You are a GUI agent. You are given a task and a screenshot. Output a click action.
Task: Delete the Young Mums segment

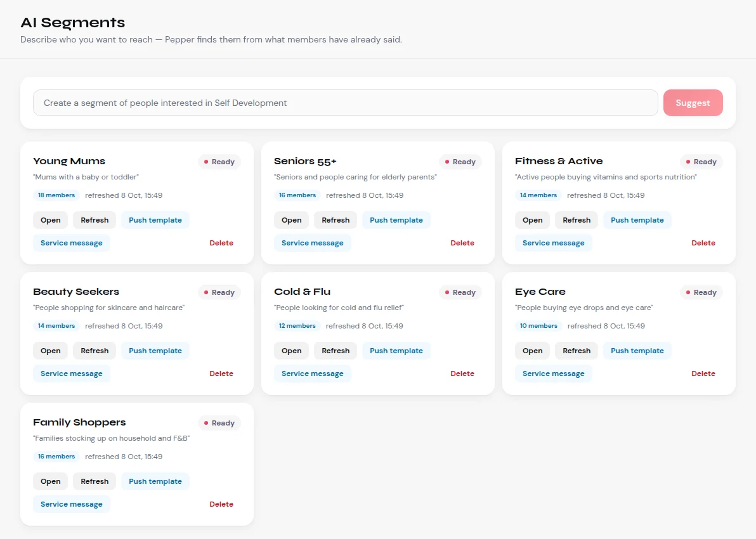click(221, 243)
